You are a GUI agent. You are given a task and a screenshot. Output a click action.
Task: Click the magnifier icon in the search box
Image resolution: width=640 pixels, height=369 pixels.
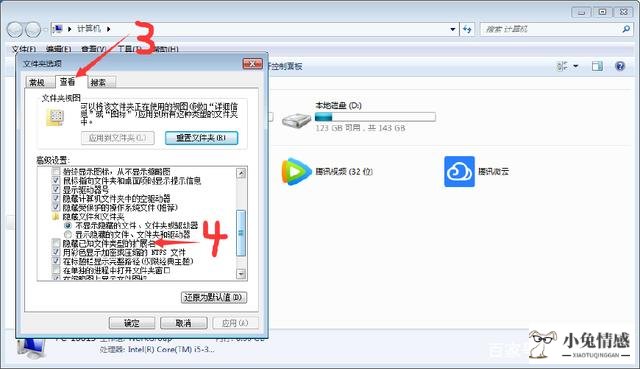coord(626,29)
